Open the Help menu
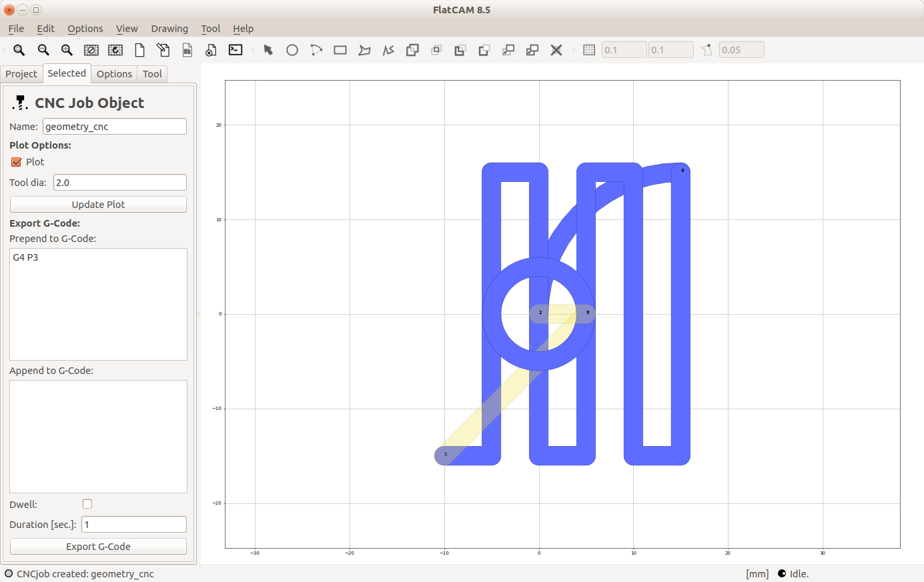 [243, 29]
